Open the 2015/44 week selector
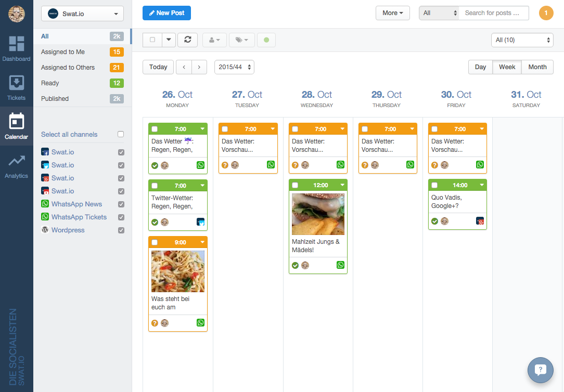564x392 pixels. tap(234, 67)
